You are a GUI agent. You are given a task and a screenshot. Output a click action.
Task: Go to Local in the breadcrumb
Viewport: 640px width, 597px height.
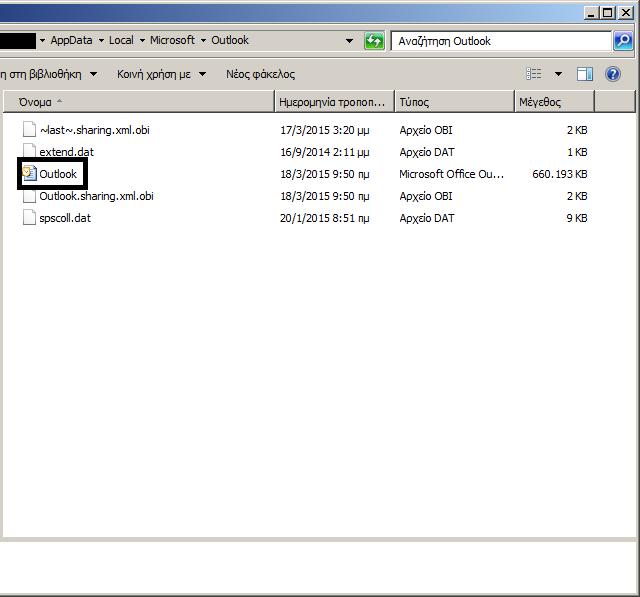(x=121, y=40)
